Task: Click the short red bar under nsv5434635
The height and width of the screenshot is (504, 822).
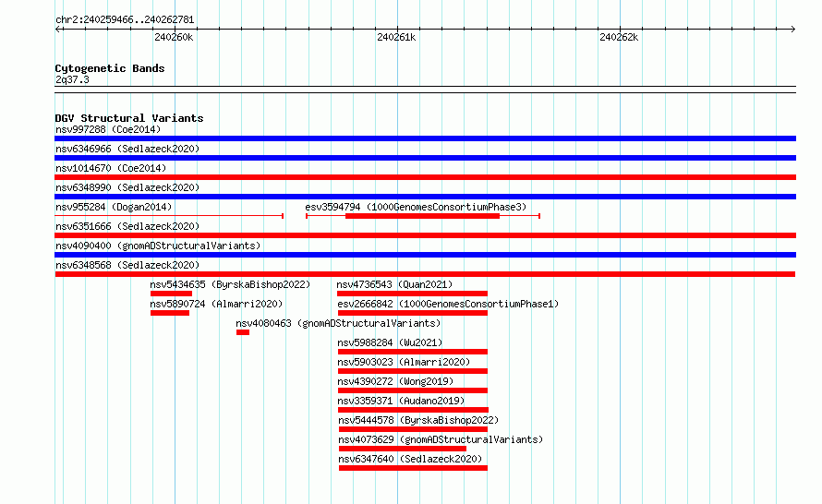Action: (x=172, y=294)
